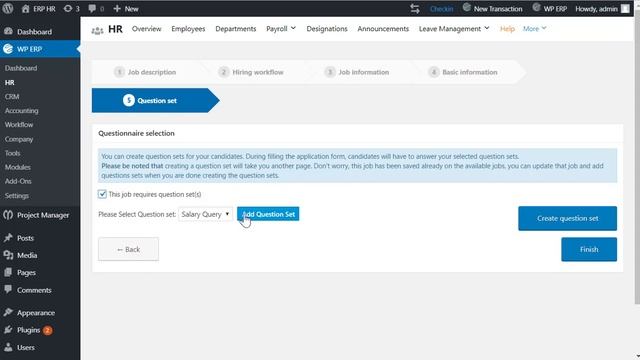Open HR in the WP ERP submenu

[9, 82]
